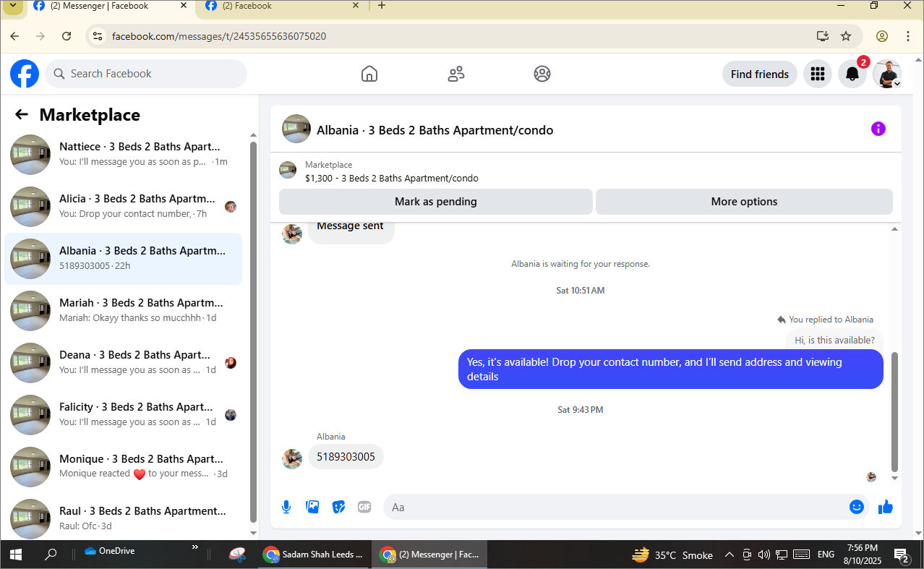Install app icon in address bar
This screenshot has width=924, height=569.
[822, 36]
